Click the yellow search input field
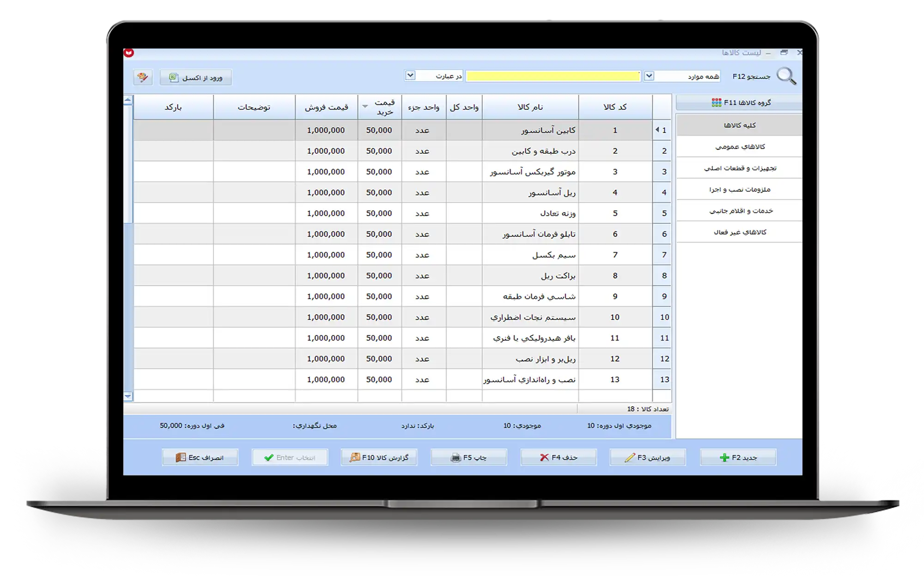This screenshot has height=576, width=924. click(553, 76)
